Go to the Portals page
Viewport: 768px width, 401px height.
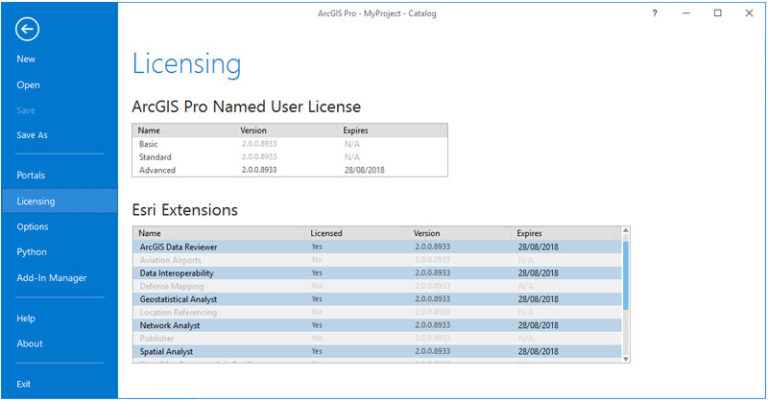coord(30,175)
